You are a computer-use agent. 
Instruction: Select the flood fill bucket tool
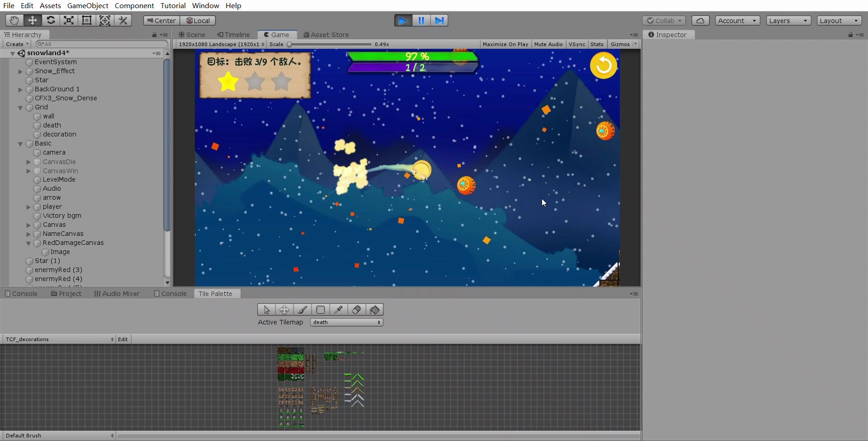(375, 310)
